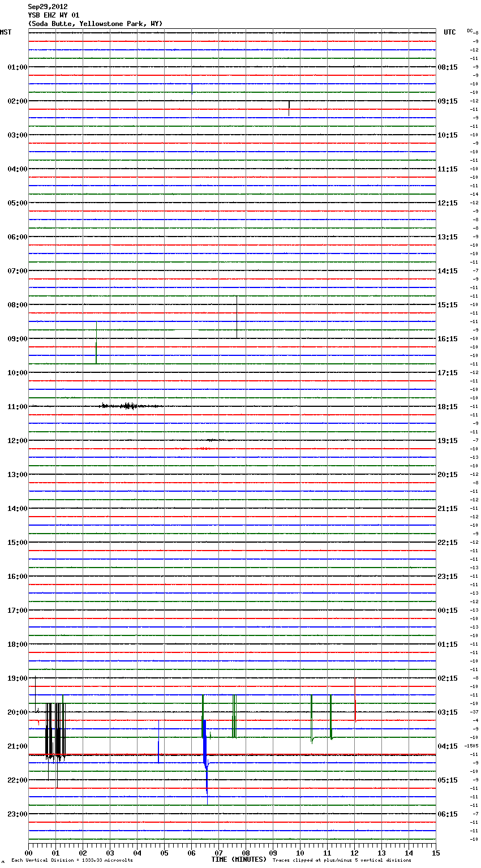Viewport: 481px width, 868px height.
Task: Click the date text 'Sep29,2012'
Action: (x=48, y=7)
